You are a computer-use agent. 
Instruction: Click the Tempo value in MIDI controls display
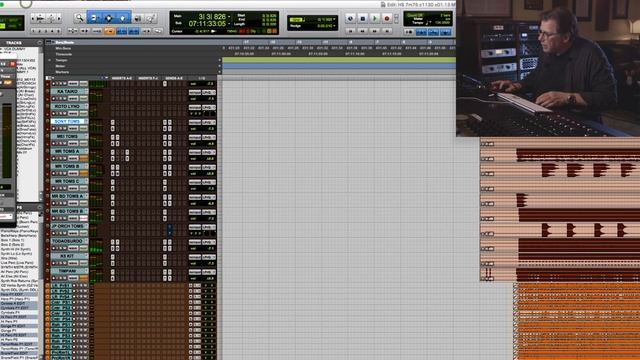[442, 23]
